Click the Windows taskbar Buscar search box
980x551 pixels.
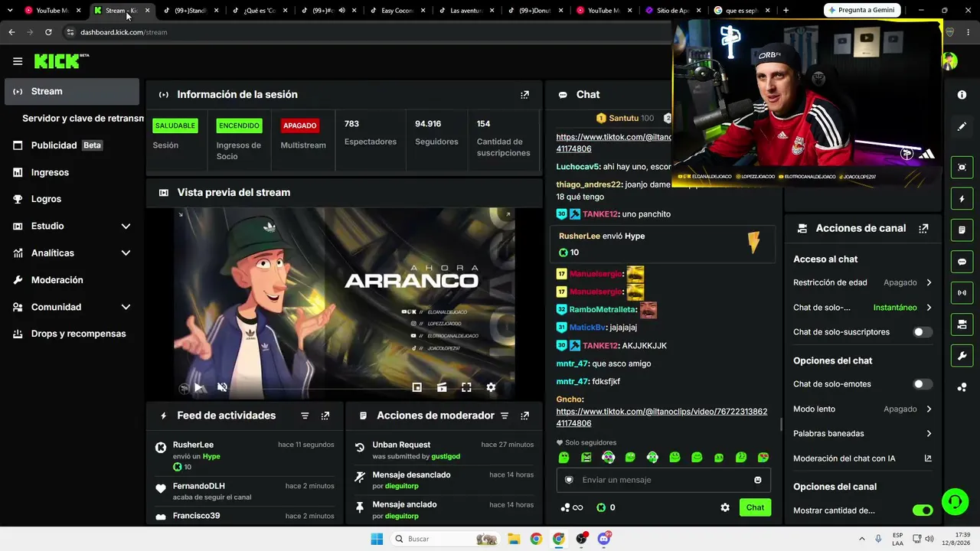pyautogui.click(x=446, y=539)
